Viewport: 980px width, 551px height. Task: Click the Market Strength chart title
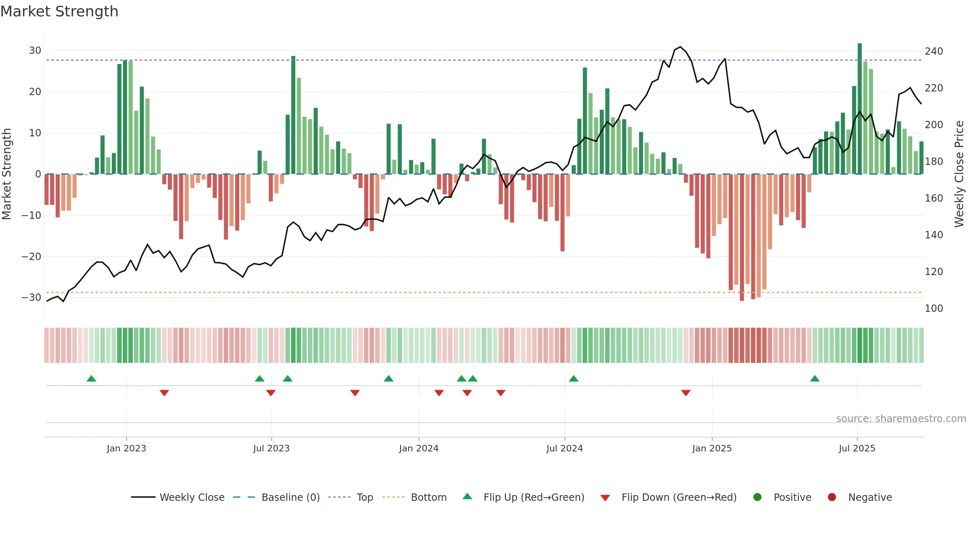click(59, 11)
